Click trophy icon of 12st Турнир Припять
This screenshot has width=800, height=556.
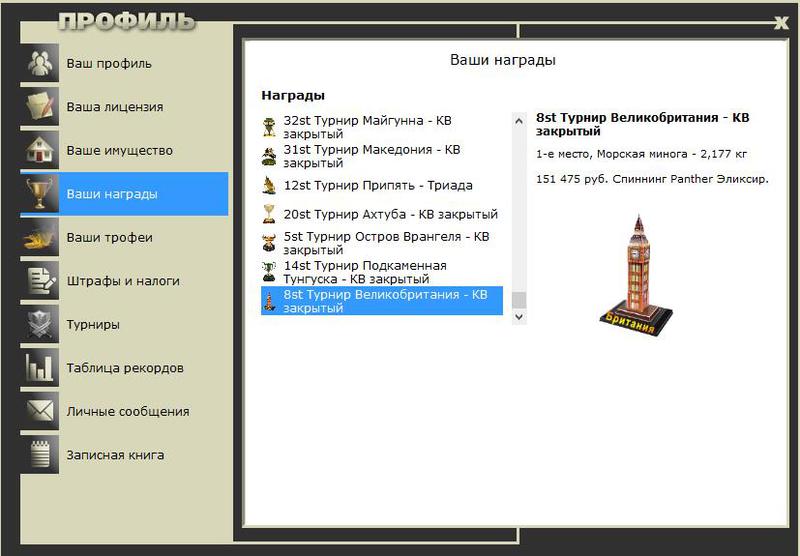click(x=269, y=185)
